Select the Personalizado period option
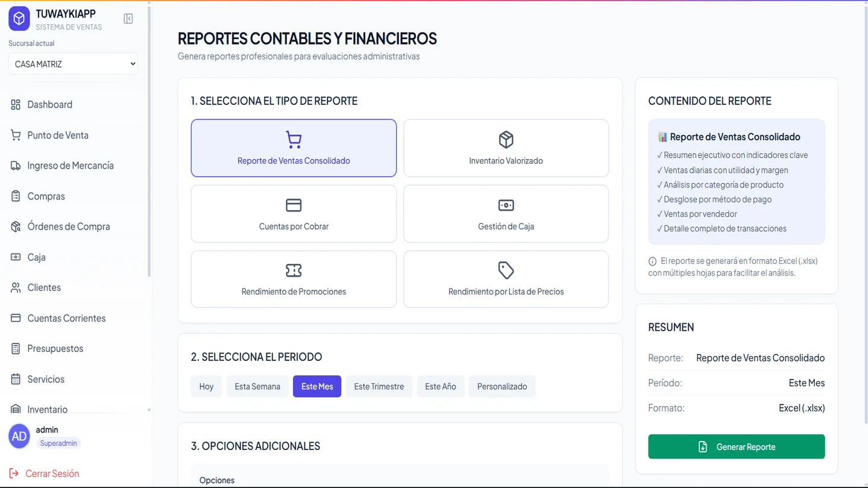Screen dimensions: 868x488 coord(502,387)
